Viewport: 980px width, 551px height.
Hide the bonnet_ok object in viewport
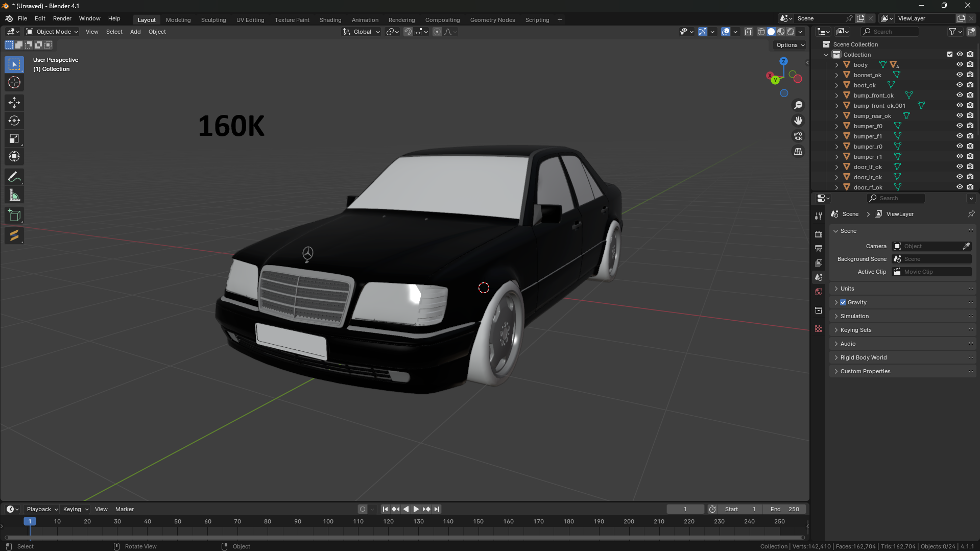pos(960,75)
